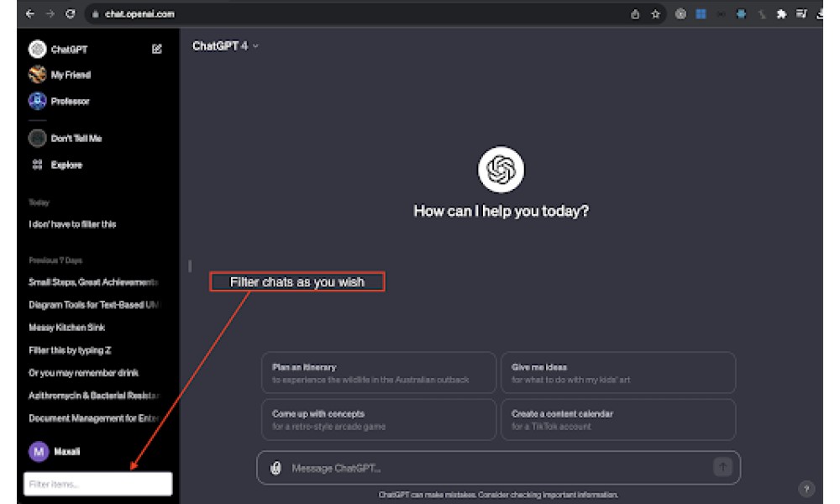Open the Don't Tell Me GPT avatar

coord(38,139)
